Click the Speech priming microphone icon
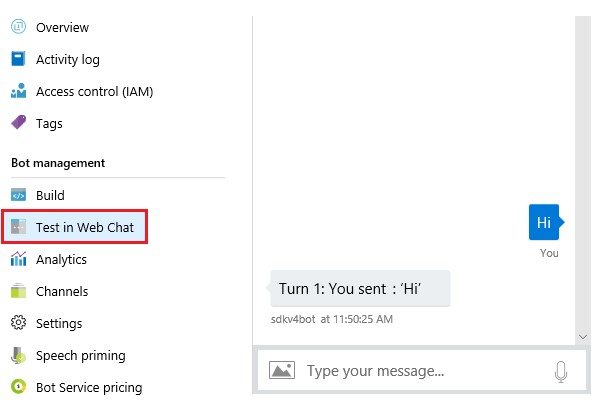Viewport: 598px width, 406px height. (18, 355)
